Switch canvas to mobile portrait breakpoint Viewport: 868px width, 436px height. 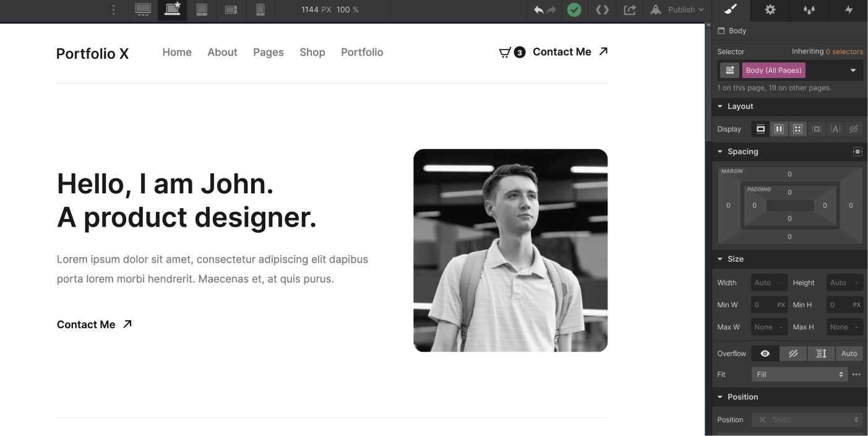(x=260, y=10)
